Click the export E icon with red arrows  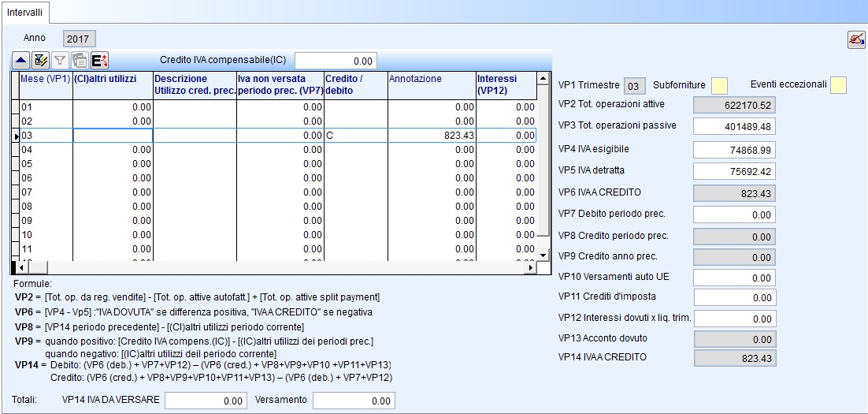tap(100, 61)
